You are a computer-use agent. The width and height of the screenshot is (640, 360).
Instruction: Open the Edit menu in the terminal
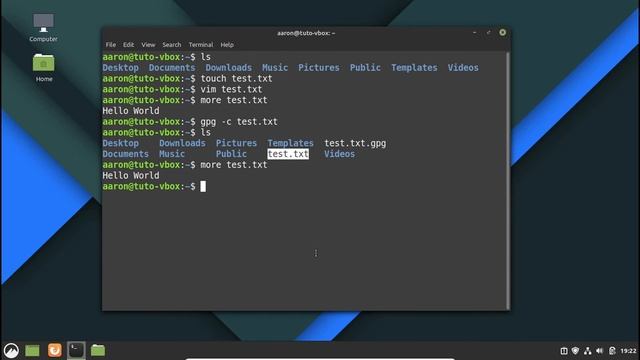coord(129,45)
